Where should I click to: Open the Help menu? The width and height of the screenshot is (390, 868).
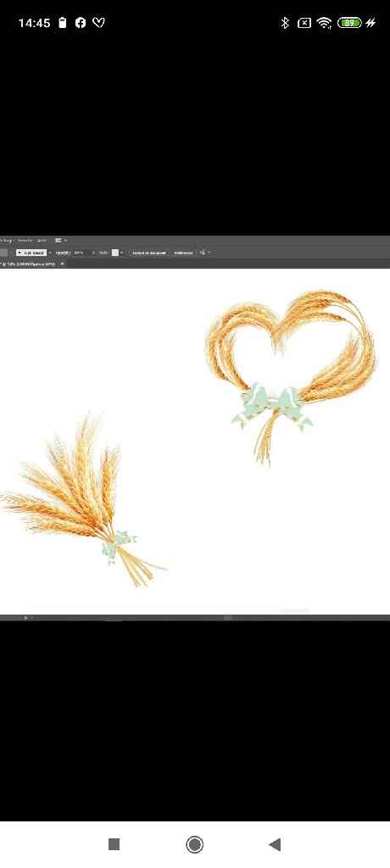42,240
